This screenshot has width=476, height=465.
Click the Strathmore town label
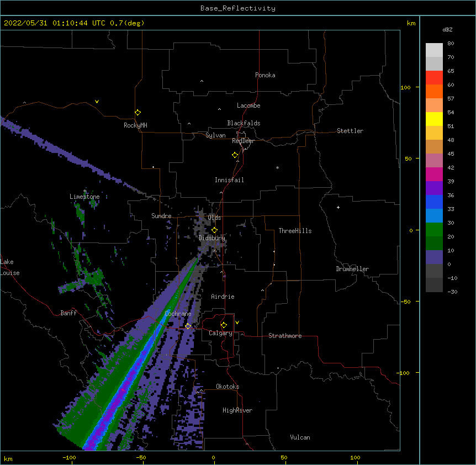(285, 336)
